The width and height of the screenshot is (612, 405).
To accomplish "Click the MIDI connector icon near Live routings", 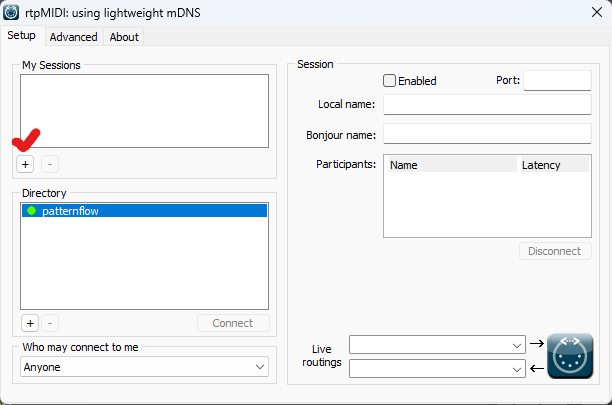I will pyautogui.click(x=570, y=356).
